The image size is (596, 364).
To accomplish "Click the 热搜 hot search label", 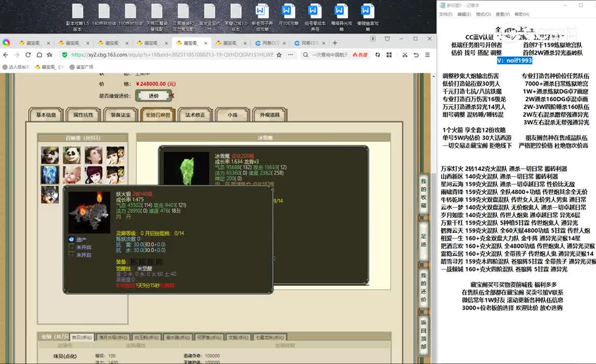I will pyautogui.click(x=360, y=55).
